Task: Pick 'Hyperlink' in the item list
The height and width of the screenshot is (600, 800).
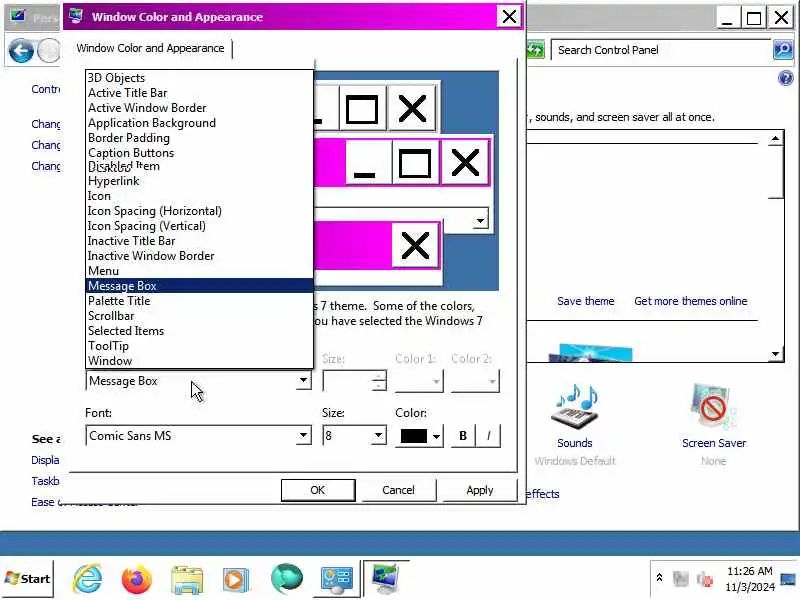Action: [199, 181]
